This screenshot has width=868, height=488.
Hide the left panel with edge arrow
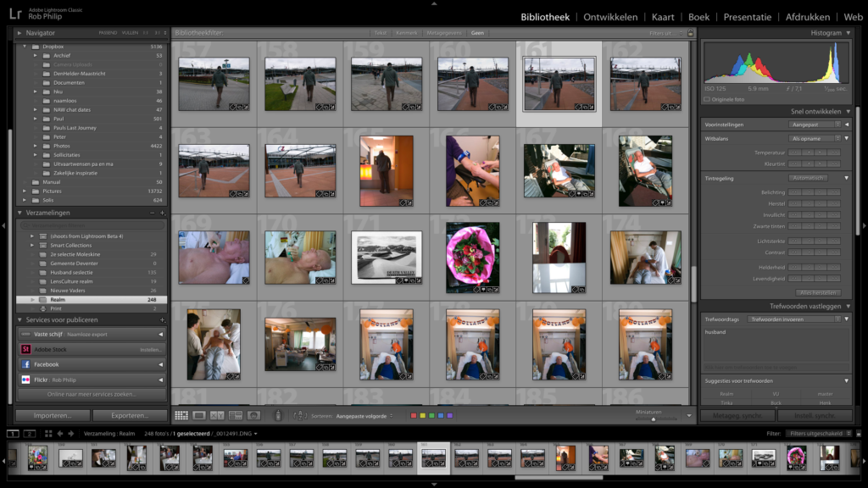(3, 225)
